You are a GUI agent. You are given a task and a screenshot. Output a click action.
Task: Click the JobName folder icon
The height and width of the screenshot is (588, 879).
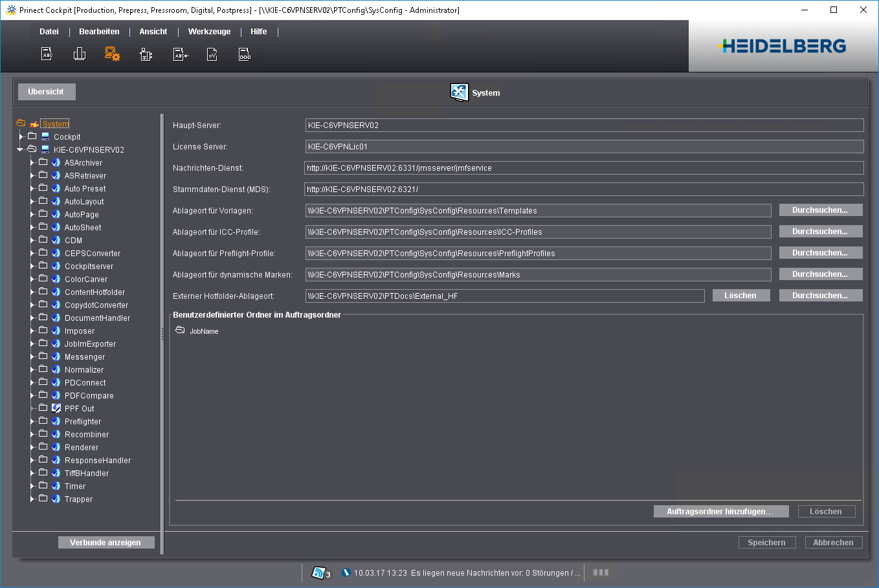click(x=180, y=331)
